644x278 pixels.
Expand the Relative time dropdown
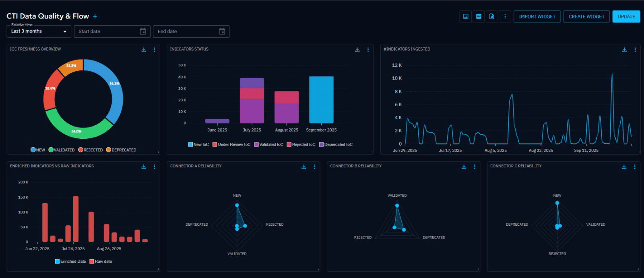coord(39,31)
